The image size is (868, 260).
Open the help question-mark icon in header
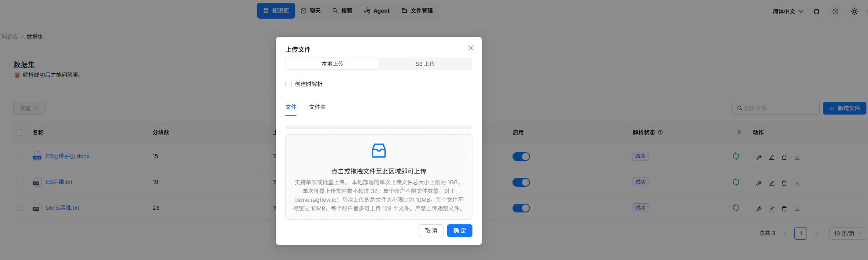835,11
